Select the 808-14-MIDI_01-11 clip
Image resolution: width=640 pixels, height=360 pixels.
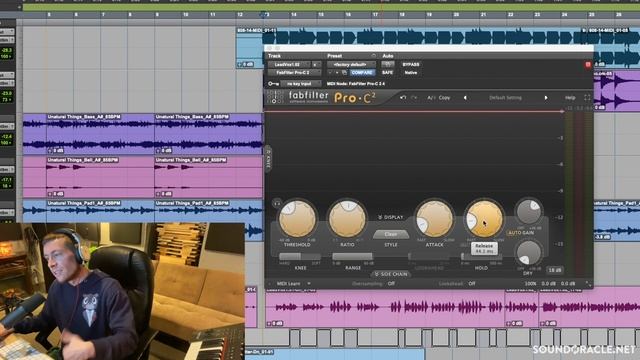point(250,48)
